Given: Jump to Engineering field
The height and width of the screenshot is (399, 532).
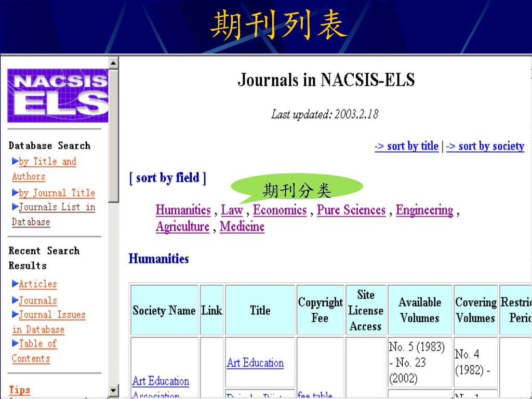Looking at the screenshot, I should tap(424, 210).
